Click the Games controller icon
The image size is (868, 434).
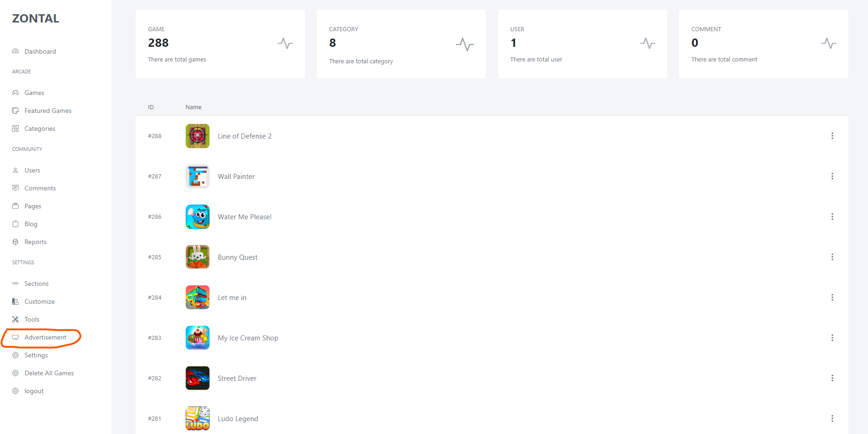click(x=16, y=93)
